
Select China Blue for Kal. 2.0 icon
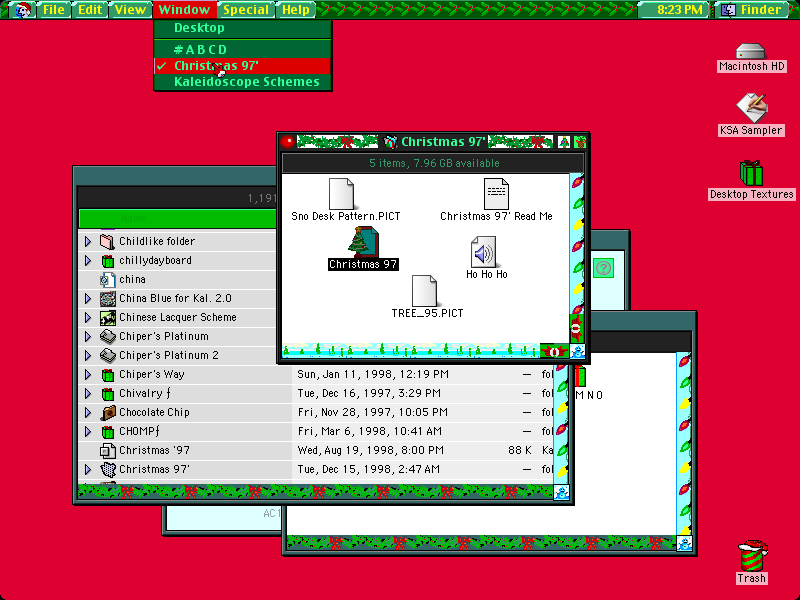pyautogui.click(x=107, y=298)
